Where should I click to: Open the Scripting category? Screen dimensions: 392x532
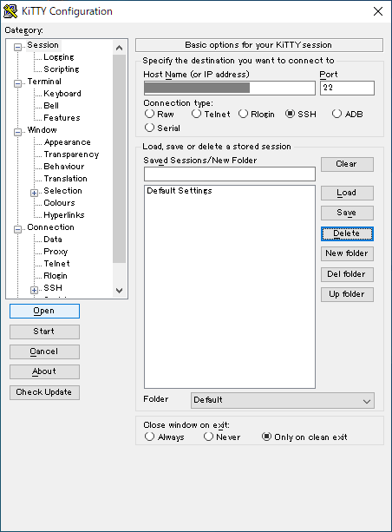point(62,69)
